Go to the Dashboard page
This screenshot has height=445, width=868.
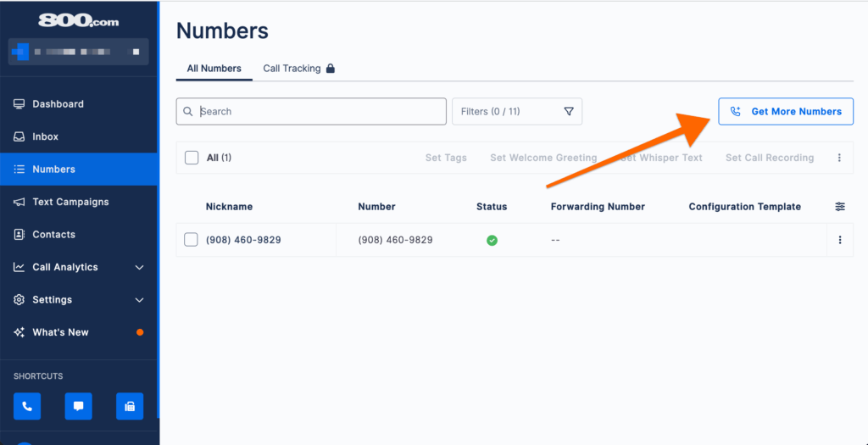(x=58, y=104)
